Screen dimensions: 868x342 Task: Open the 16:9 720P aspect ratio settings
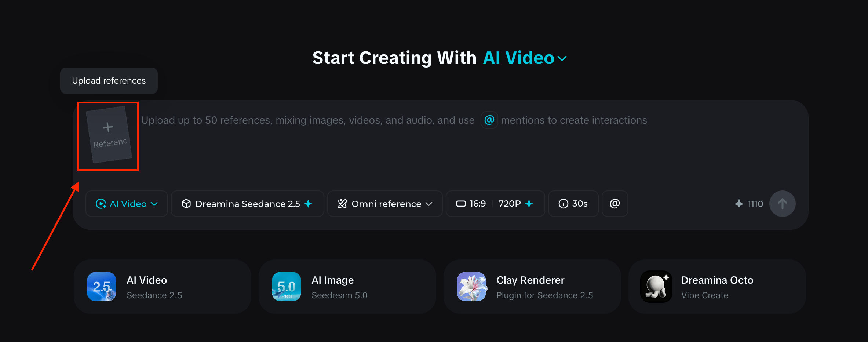tap(495, 204)
